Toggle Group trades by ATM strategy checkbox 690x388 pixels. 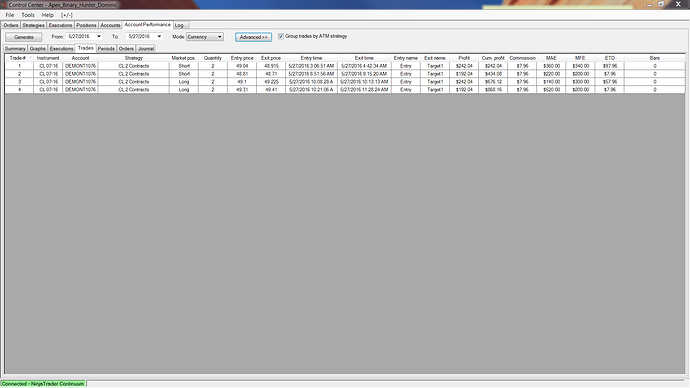tap(281, 37)
